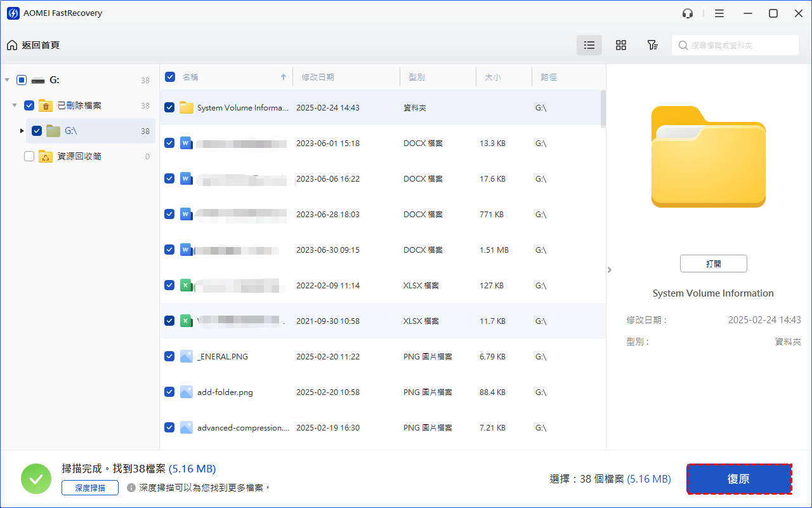The height and width of the screenshot is (508, 812).
Task: Click the 資料夾 type cell in first row
Action: tap(415, 108)
